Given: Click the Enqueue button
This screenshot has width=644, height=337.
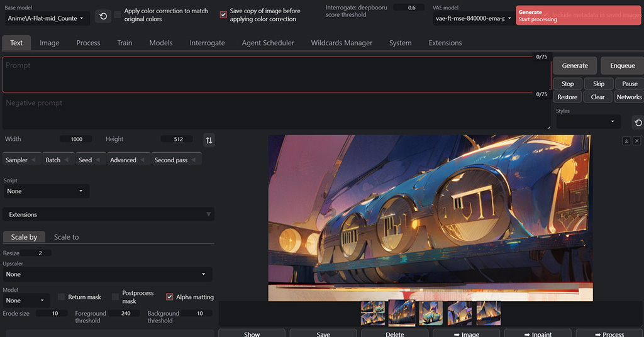Looking at the screenshot, I should pyautogui.click(x=622, y=65).
